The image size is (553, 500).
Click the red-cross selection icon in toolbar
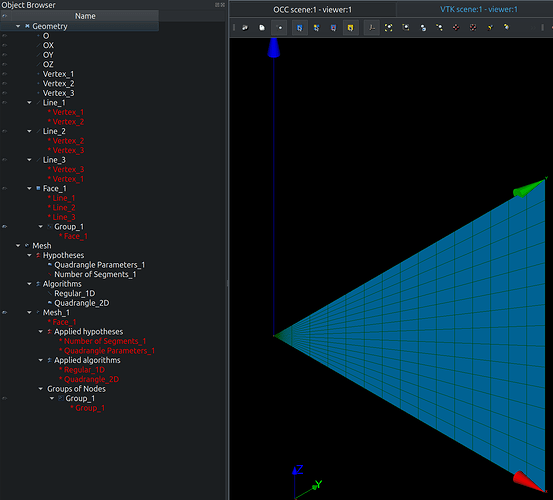coord(334,28)
